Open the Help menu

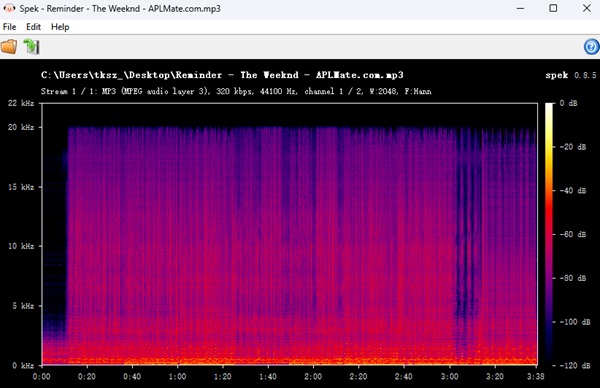pyautogui.click(x=60, y=27)
